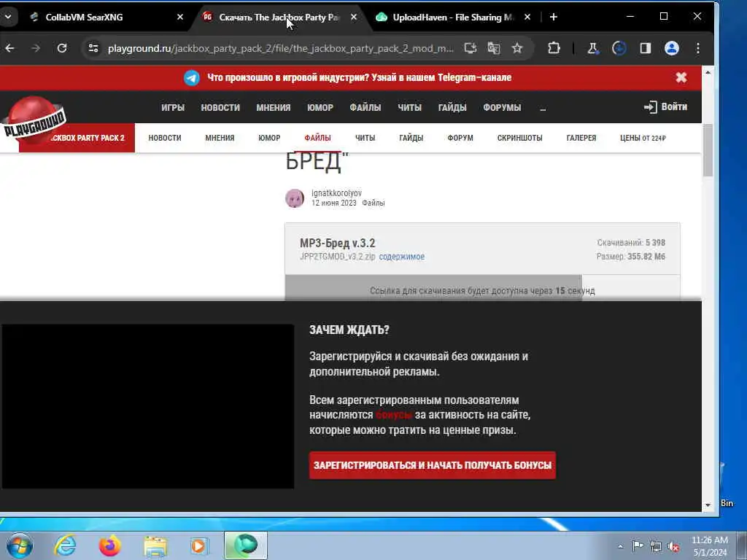Expand the more items ellipsis in navigation
Image resolution: width=747 pixels, height=560 pixels.
tap(543, 108)
